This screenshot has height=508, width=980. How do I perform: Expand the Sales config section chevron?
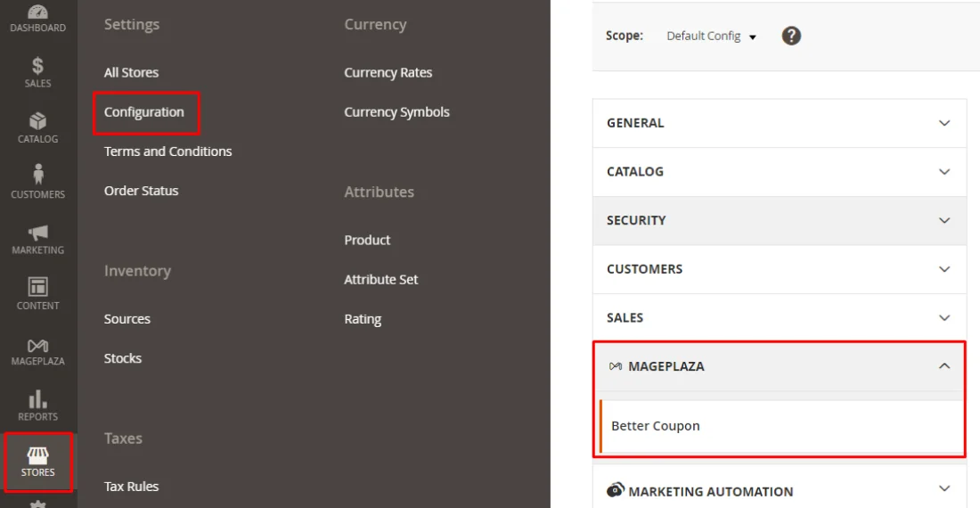pyautogui.click(x=943, y=318)
